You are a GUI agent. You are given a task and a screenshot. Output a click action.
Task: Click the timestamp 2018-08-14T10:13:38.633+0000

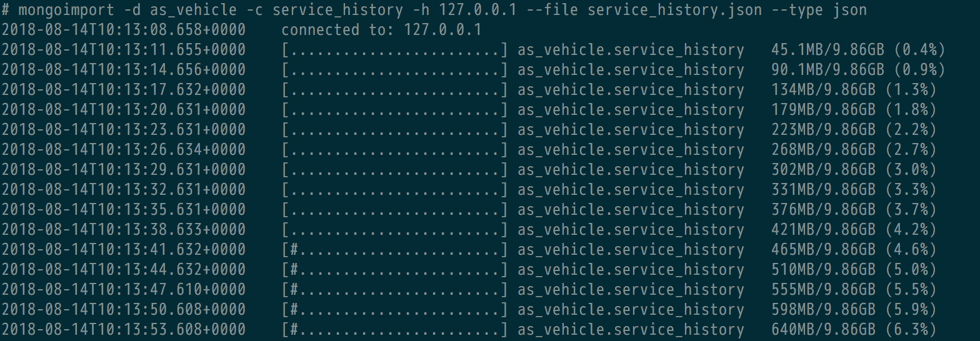point(124,230)
